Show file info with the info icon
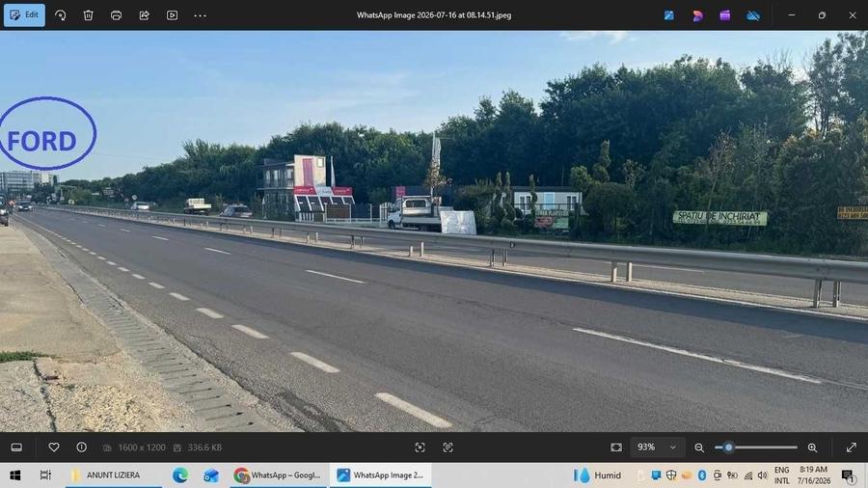The width and height of the screenshot is (868, 488). [81, 447]
